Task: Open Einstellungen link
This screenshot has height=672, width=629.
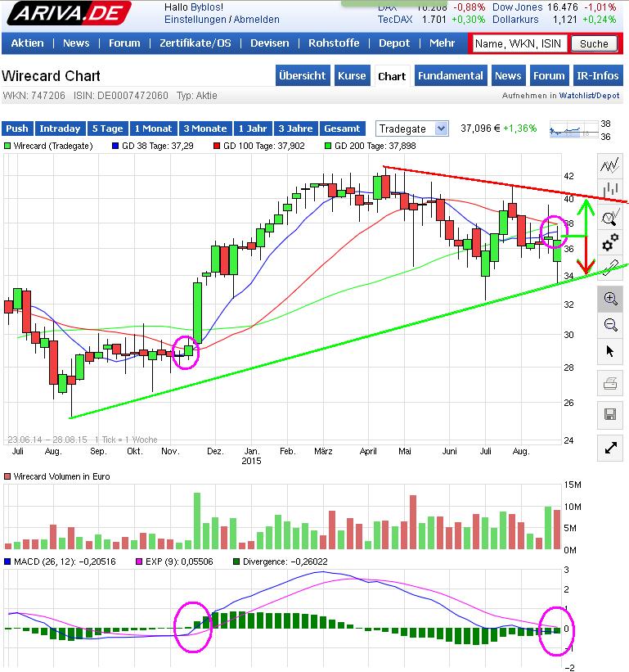Action: click(x=195, y=20)
